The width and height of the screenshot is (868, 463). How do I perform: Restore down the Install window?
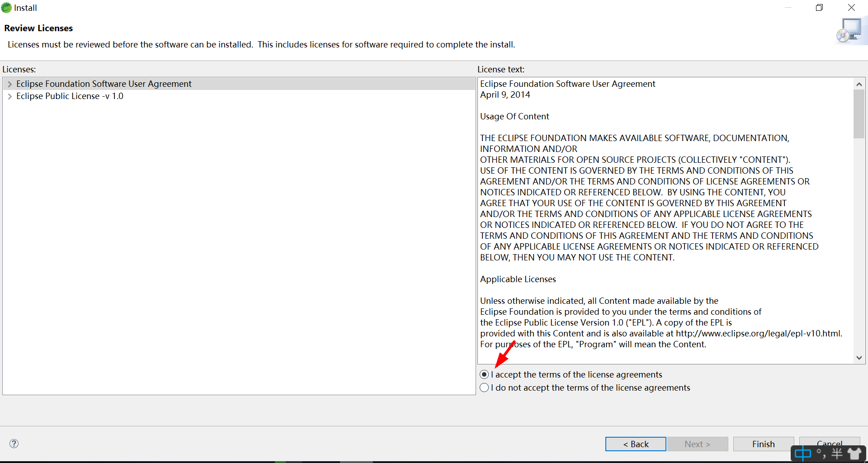[x=819, y=8]
